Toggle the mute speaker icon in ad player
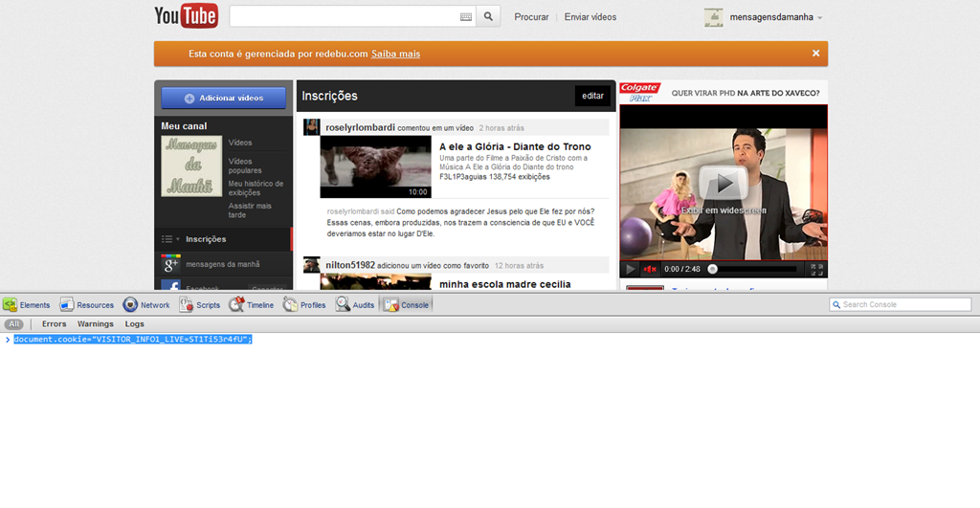The height and width of the screenshot is (508, 980). pyautogui.click(x=650, y=270)
